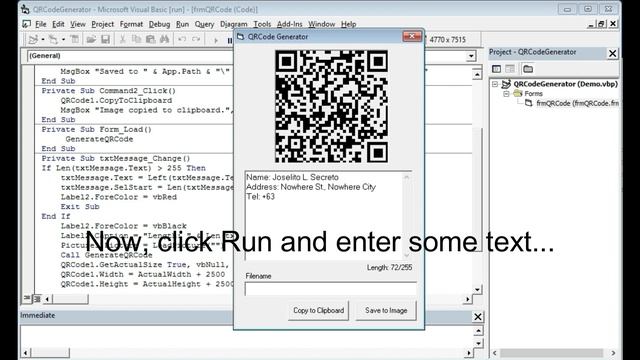Image resolution: width=640 pixels, height=360 pixels.
Task: Open the procedure dropdown arrow at the right of the code window
Action: [x=471, y=56]
